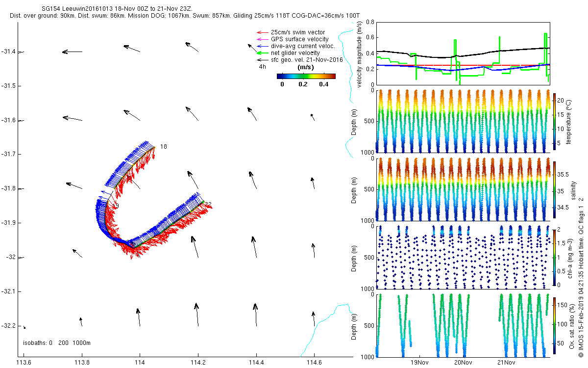Click the 4h time-scale label
This screenshot has width=588, height=368.
coord(263,67)
